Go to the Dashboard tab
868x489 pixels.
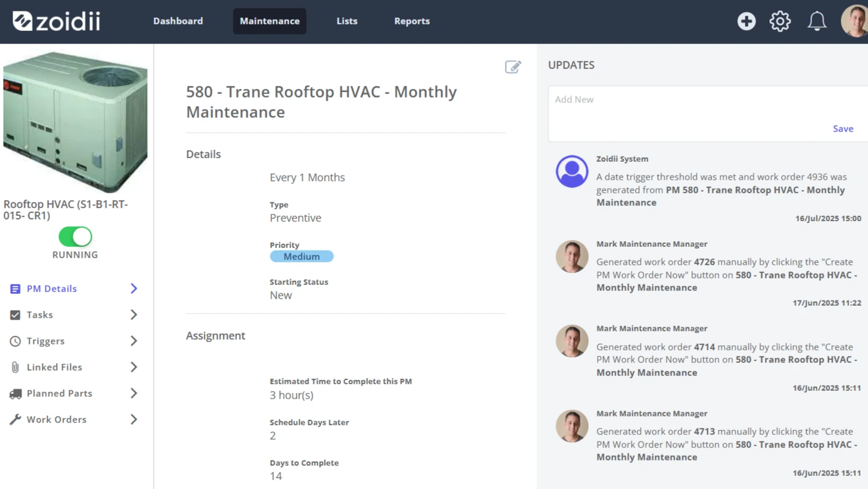tap(178, 21)
